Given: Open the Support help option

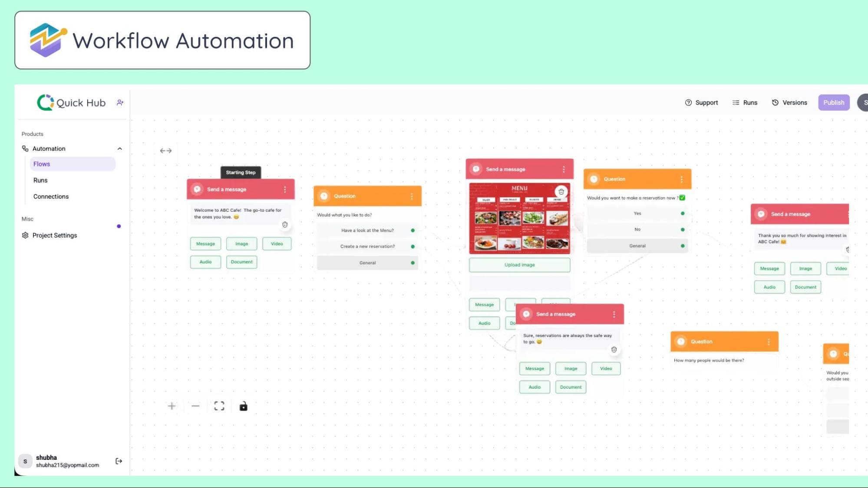Looking at the screenshot, I should click(x=701, y=102).
